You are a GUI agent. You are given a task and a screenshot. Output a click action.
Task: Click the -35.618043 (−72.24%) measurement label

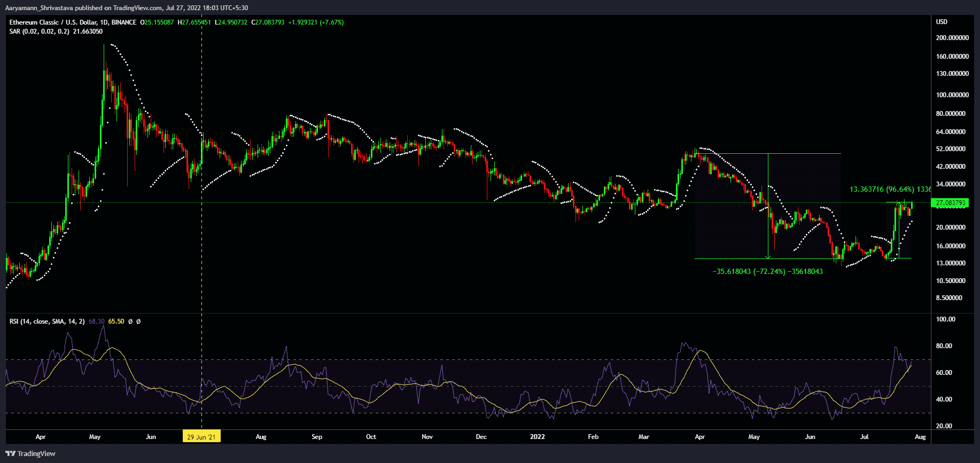coord(767,271)
